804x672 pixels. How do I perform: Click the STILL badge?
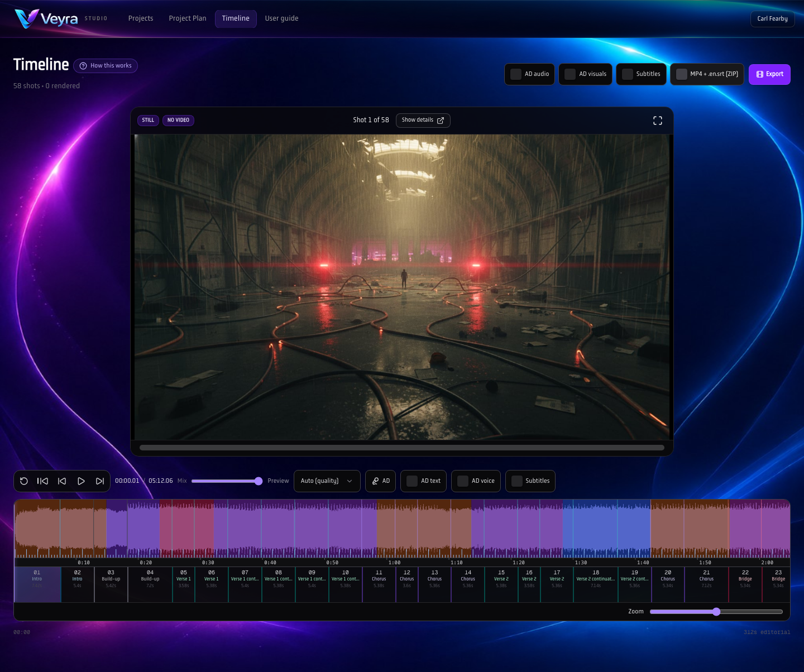click(148, 120)
